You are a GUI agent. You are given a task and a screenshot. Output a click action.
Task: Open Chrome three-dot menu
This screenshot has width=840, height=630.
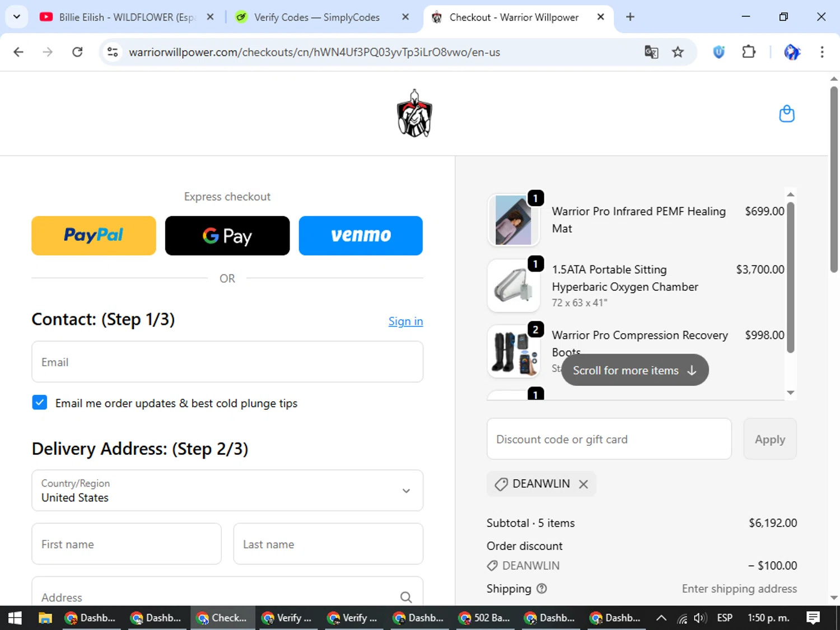[x=822, y=52]
